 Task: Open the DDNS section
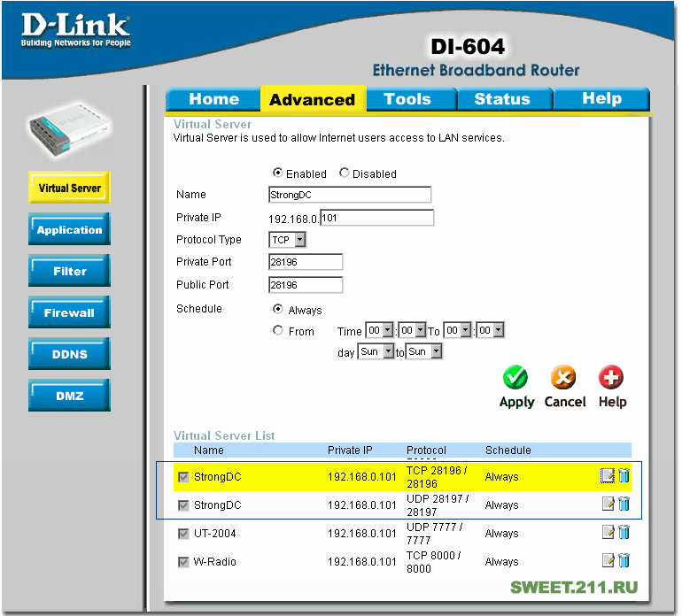point(70,354)
